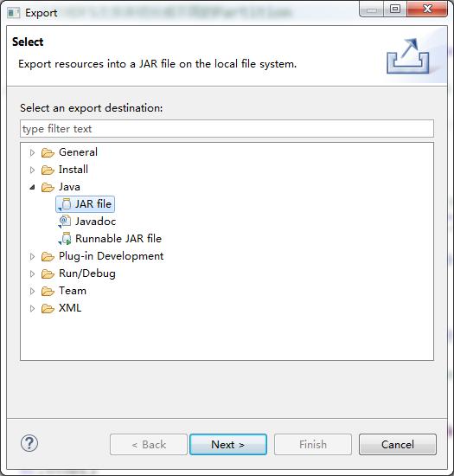Expand the Plug-in Development category
The image size is (454, 476).
tap(32, 257)
